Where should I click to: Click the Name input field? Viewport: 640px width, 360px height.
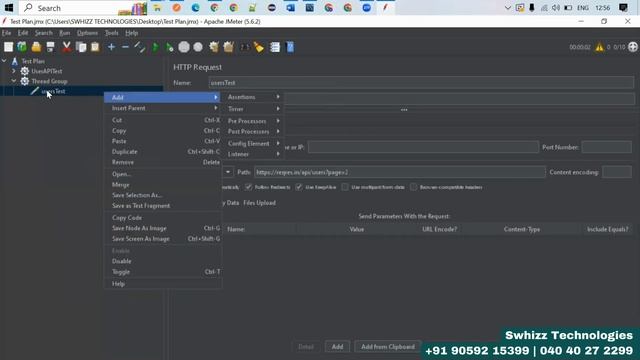coord(421,83)
